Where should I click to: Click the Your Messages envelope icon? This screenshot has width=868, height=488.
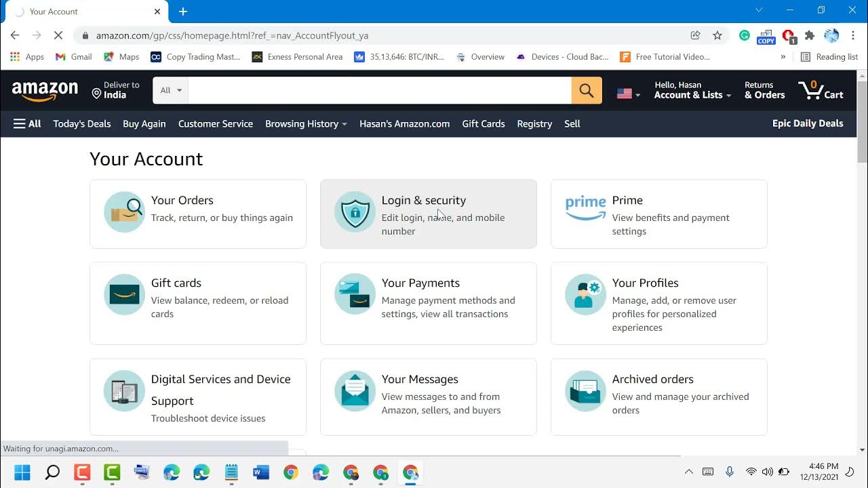pos(355,390)
